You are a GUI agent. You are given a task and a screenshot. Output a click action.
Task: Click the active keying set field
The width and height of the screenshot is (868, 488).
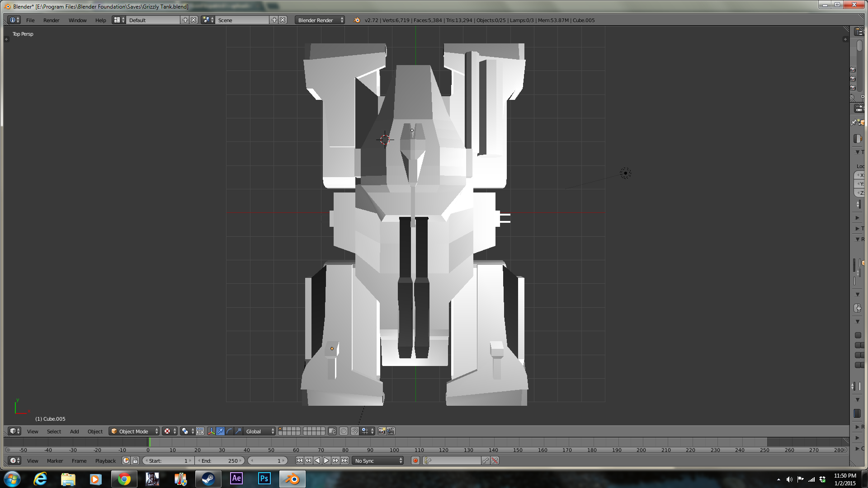pos(452,460)
